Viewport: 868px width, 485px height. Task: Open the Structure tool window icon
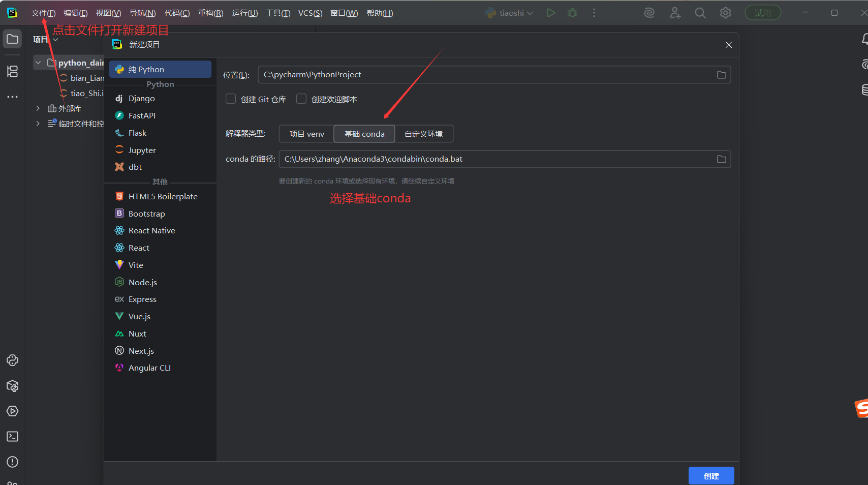pos(12,72)
